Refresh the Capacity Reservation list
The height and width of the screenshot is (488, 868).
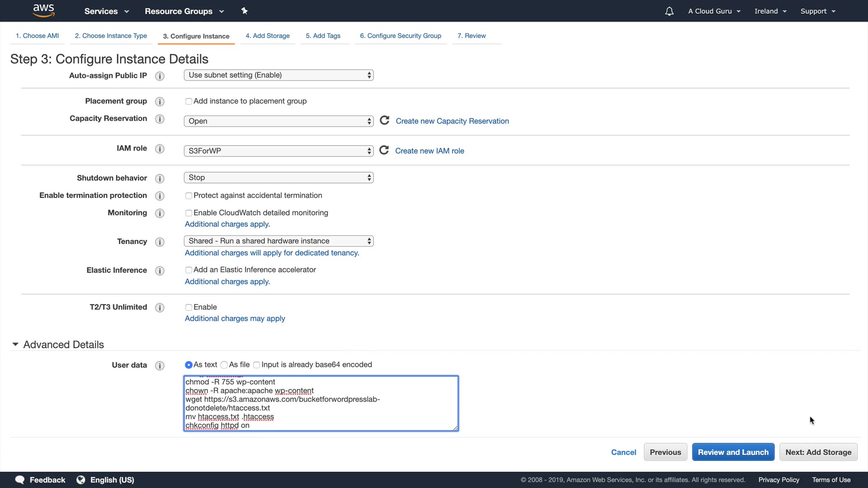[384, 120]
